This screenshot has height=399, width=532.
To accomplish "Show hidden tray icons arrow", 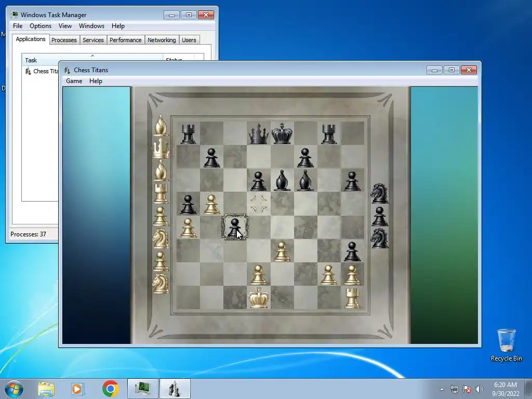I will click(x=442, y=389).
